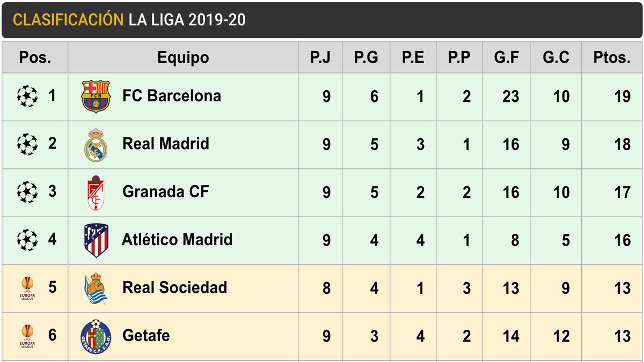Screen dimensions: 644x362
Task: Click the Granada CF club crest
Action: 96,193
